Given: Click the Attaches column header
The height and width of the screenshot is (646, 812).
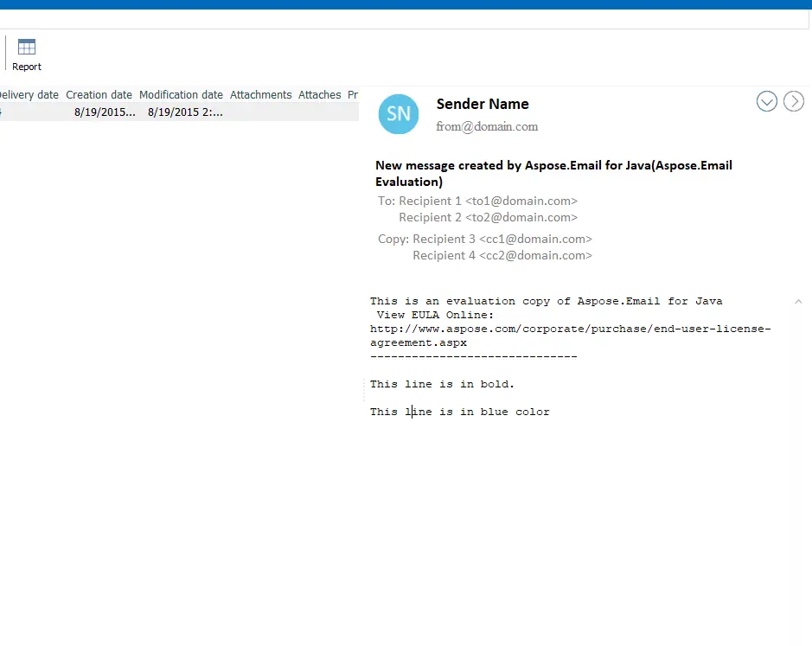Looking at the screenshot, I should [319, 94].
